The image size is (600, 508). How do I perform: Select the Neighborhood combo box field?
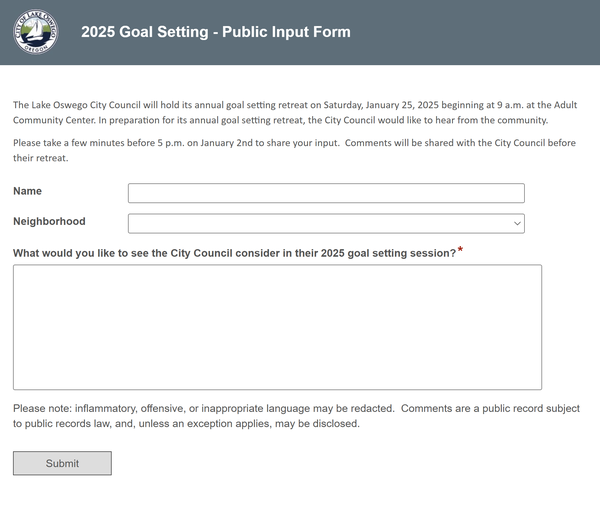point(326,223)
